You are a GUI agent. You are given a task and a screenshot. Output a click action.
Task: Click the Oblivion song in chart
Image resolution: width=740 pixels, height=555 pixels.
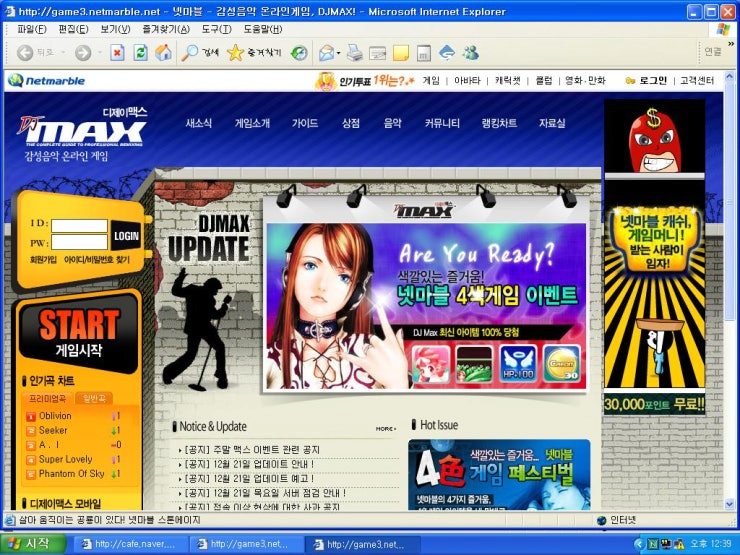coord(55,416)
